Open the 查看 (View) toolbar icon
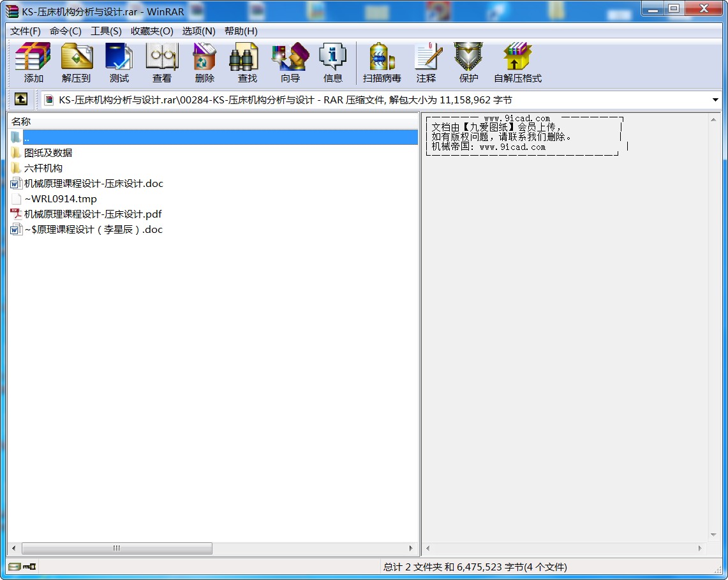This screenshot has height=580, width=728. tap(161, 63)
